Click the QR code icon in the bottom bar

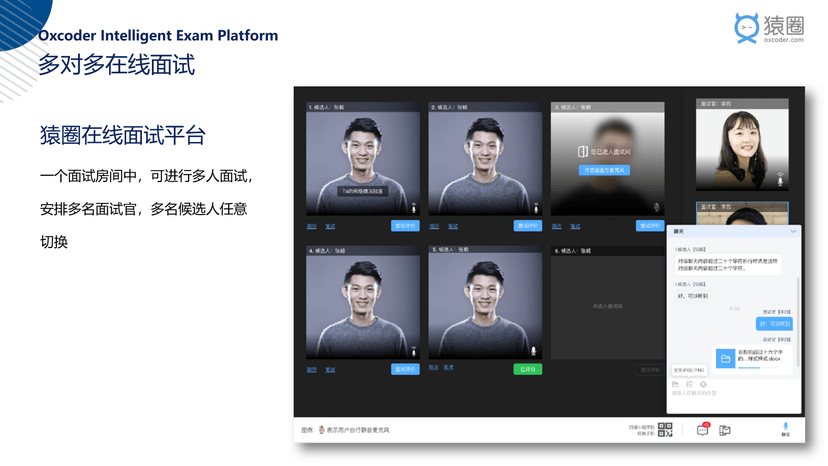(665, 430)
